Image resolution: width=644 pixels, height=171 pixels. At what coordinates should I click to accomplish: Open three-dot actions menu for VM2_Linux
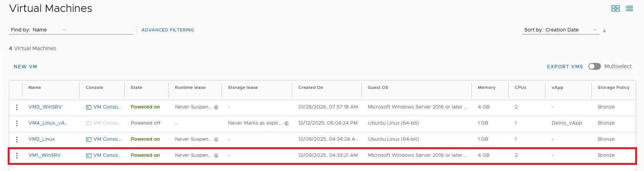(17, 139)
